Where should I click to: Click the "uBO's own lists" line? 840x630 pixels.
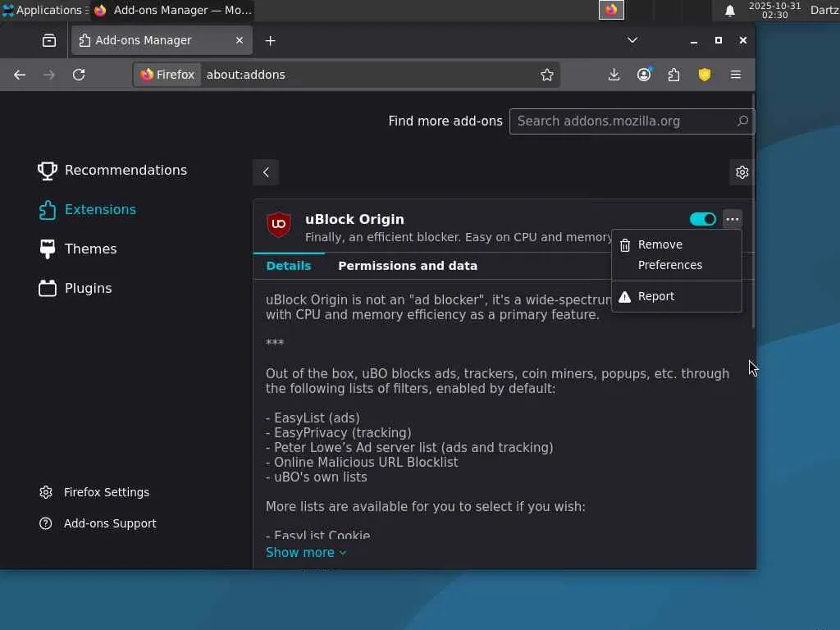click(317, 477)
